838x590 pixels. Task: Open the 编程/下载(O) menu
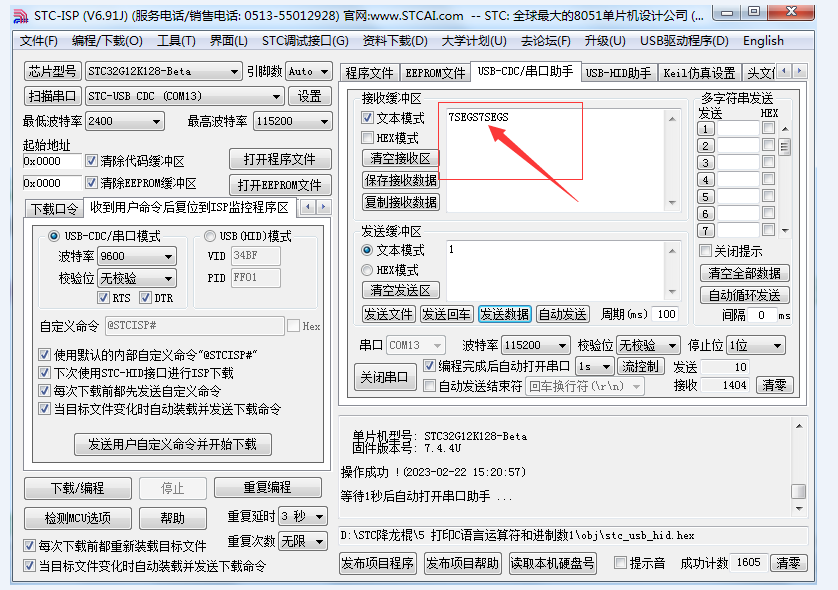[x=107, y=41]
